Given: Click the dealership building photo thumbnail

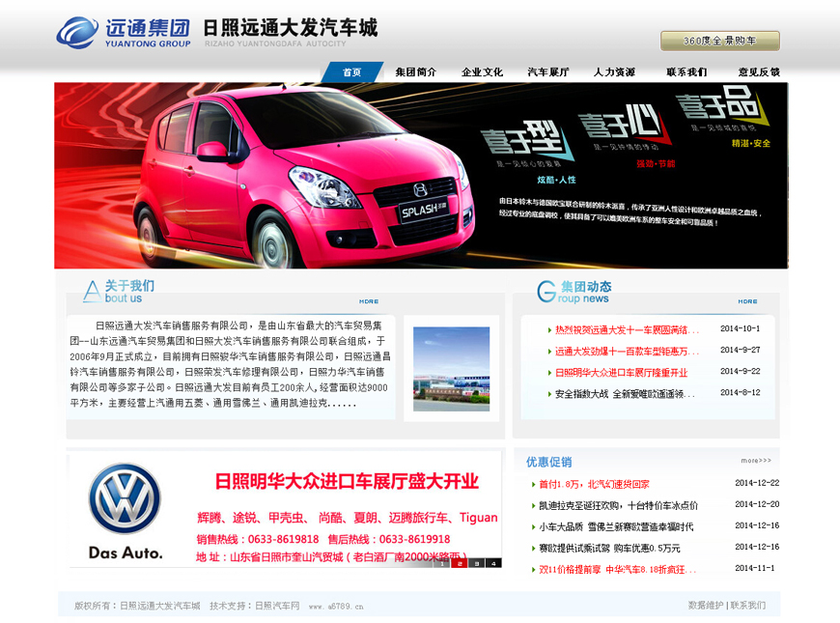Looking at the screenshot, I should [x=451, y=369].
